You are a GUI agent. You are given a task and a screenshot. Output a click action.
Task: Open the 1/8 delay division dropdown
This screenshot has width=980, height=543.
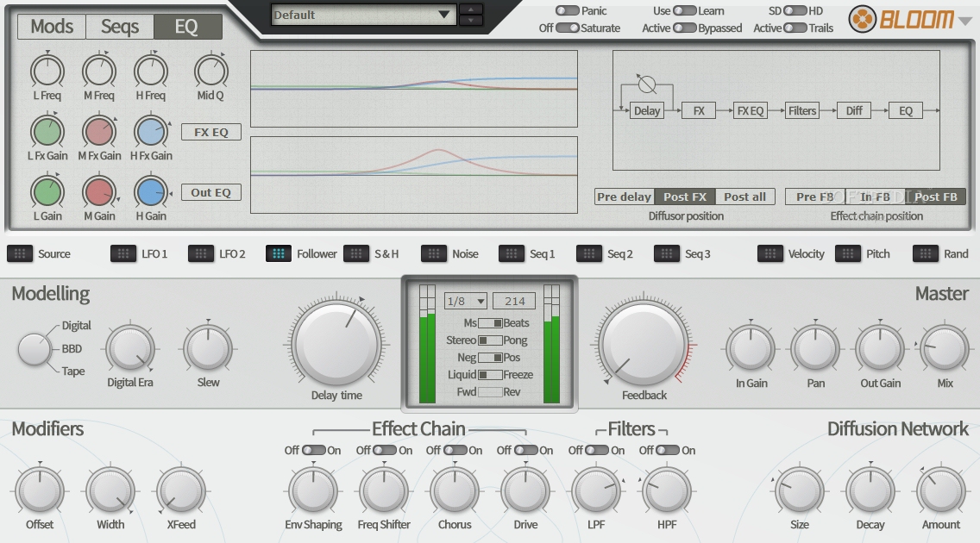(x=465, y=301)
